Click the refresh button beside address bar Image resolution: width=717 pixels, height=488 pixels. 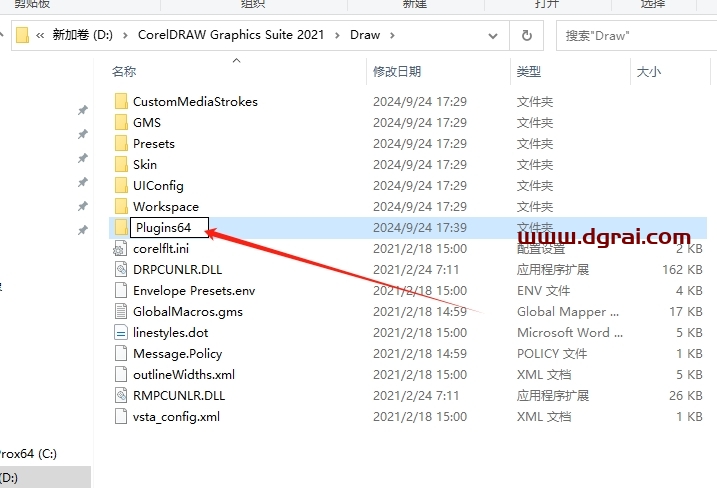click(x=526, y=35)
